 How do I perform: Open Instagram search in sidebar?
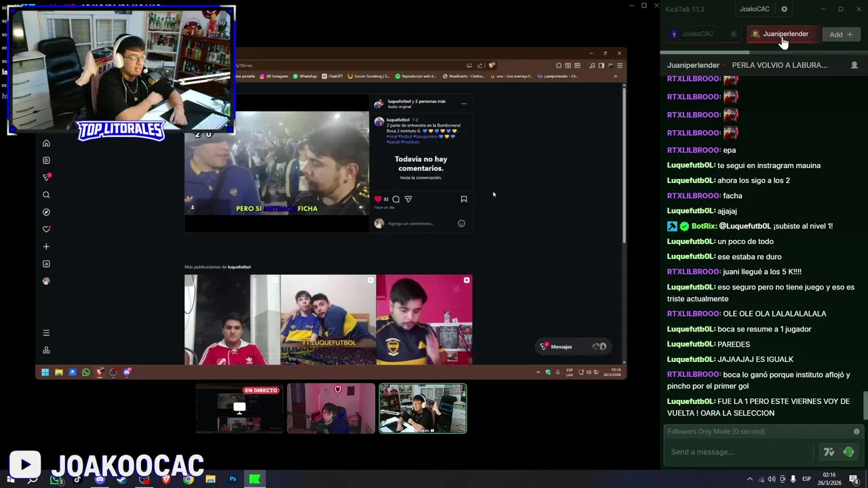coord(46,195)
